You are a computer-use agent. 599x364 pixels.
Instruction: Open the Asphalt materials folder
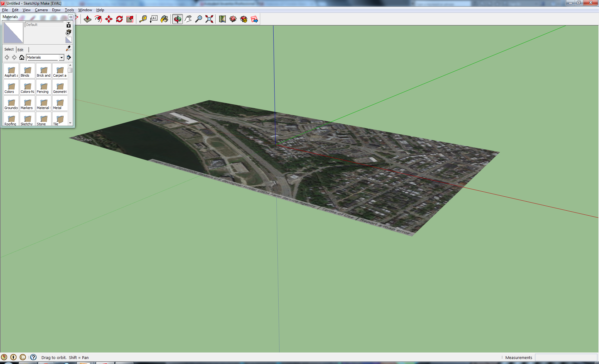11,71
